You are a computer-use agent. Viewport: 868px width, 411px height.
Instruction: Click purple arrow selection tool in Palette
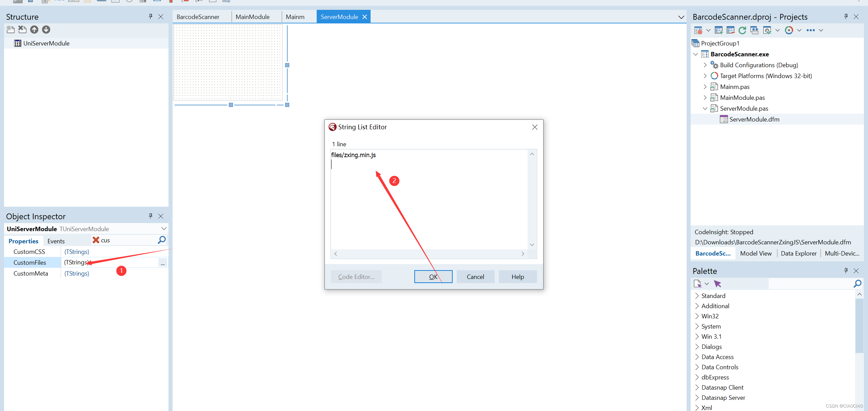pyautogui.click(x=717, y=283)
